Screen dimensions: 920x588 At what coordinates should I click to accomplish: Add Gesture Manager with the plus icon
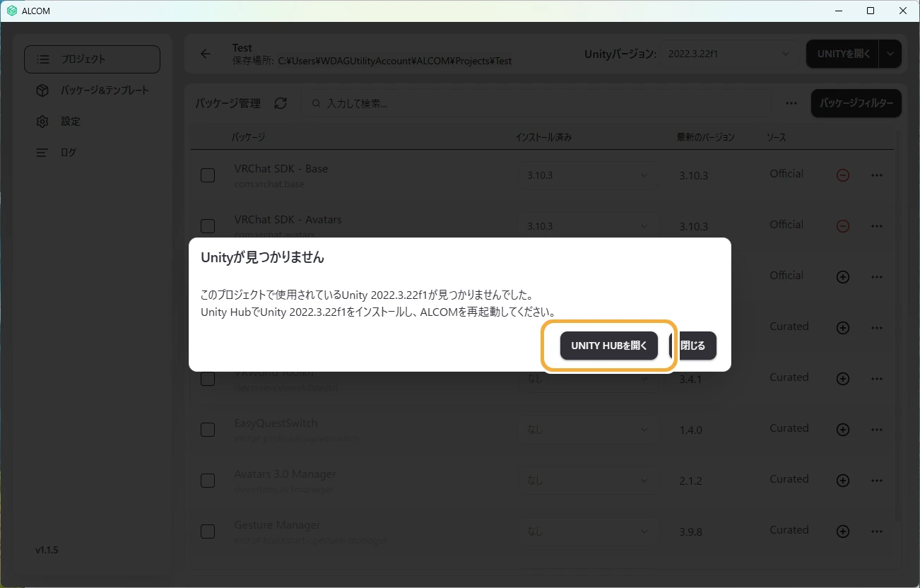(x=842, y=531)
